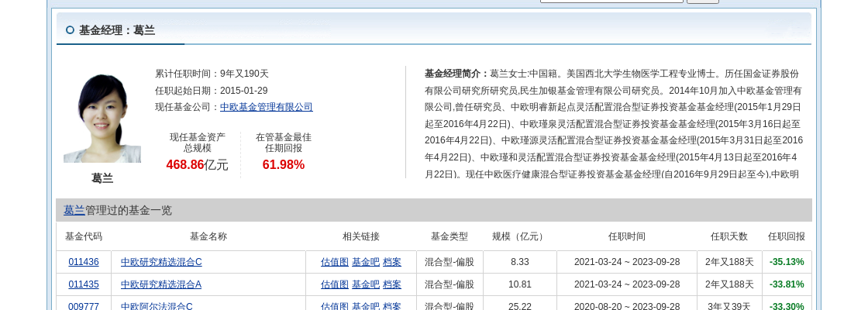View 估值图 for fund 009777
The image size is (868, 310).
(x=334, y=306)
